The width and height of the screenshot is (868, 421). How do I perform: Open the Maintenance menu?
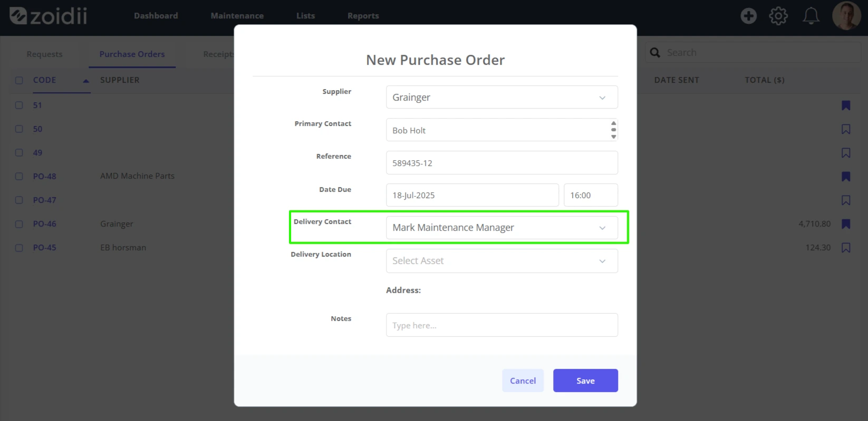point(237,16)
